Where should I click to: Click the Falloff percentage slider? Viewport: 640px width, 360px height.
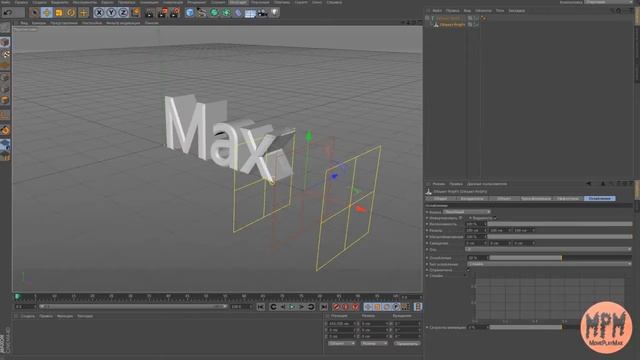pyautogui.click(x=560, y=258)
